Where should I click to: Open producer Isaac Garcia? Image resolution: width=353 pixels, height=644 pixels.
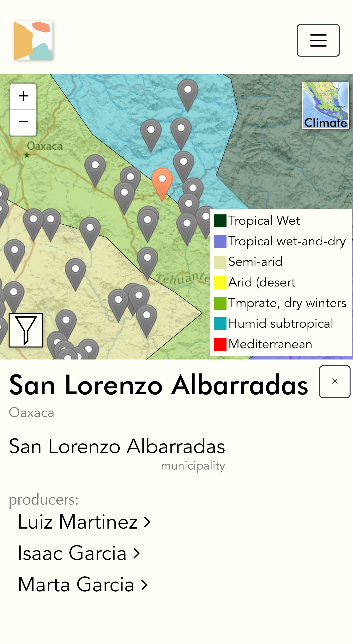click(x=72, y=553)
